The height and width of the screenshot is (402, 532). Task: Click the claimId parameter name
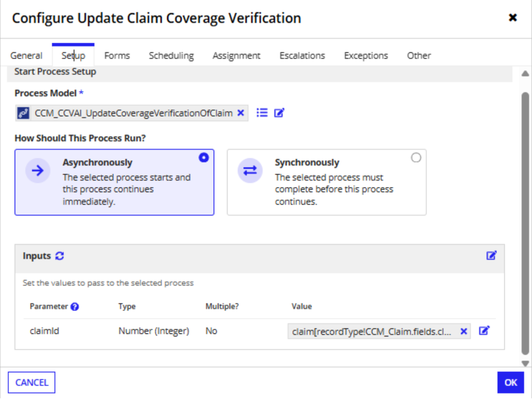(44, 331)
